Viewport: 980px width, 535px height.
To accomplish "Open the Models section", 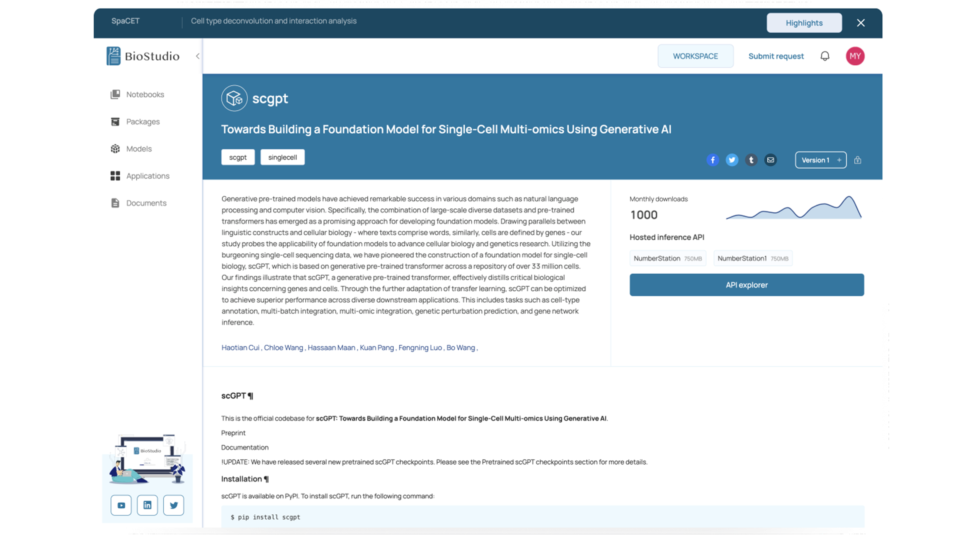I will 131,149.
